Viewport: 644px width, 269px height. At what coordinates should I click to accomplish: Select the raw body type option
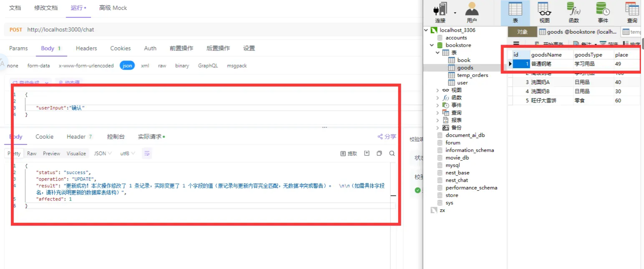(x=162, y=66)
